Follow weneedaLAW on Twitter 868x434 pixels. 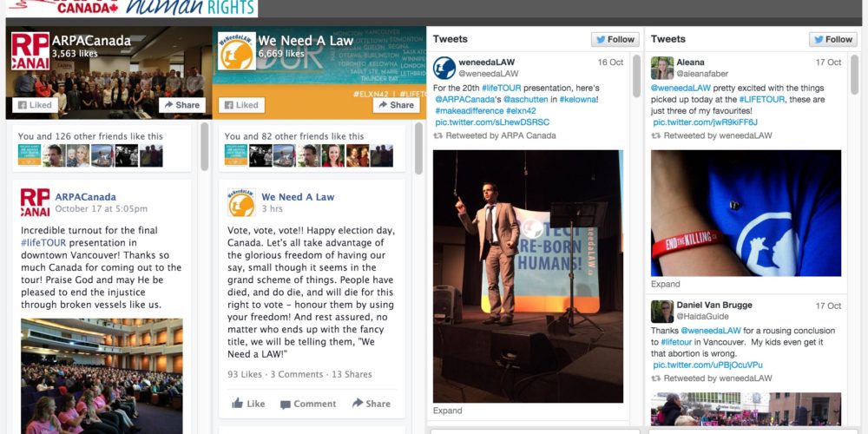coord(615,39)
